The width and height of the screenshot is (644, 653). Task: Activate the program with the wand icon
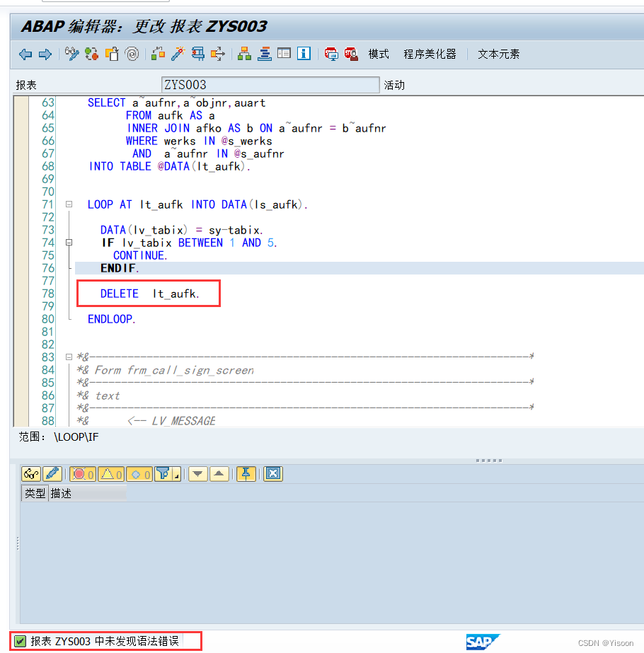click(178, 54)
